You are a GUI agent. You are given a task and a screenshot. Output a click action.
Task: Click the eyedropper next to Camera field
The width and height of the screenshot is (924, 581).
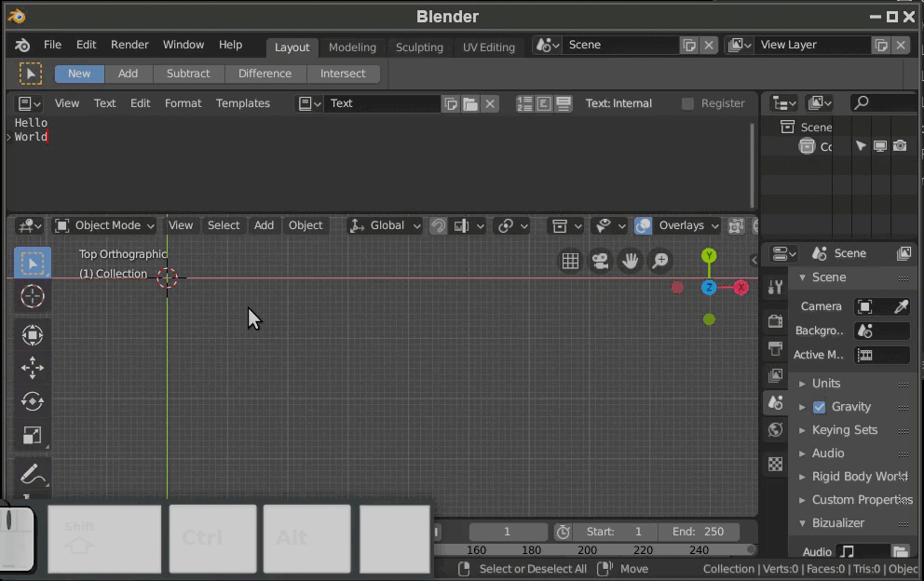click(901, 306)
